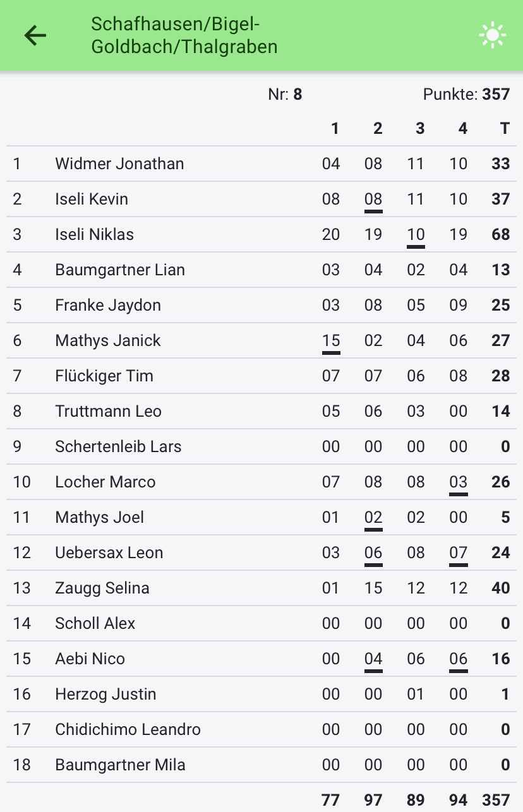Select Iseli Niklas total of 68

coord(501,234)
